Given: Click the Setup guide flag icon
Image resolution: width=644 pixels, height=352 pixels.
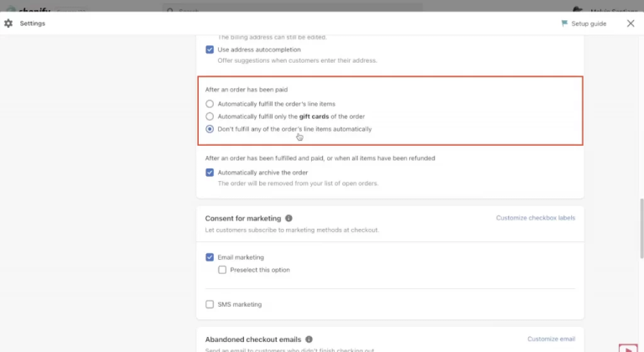Looking at the screenshot, I should coord(564,23).
